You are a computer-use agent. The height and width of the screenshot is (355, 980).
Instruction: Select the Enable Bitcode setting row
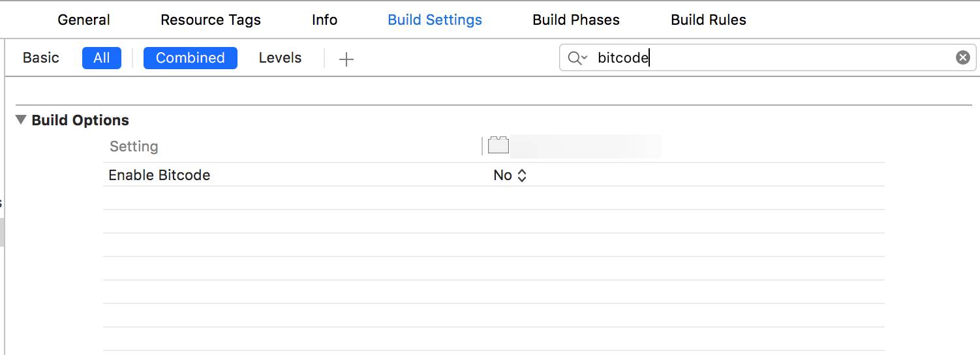pyautogui.click(x=160, y=175)
